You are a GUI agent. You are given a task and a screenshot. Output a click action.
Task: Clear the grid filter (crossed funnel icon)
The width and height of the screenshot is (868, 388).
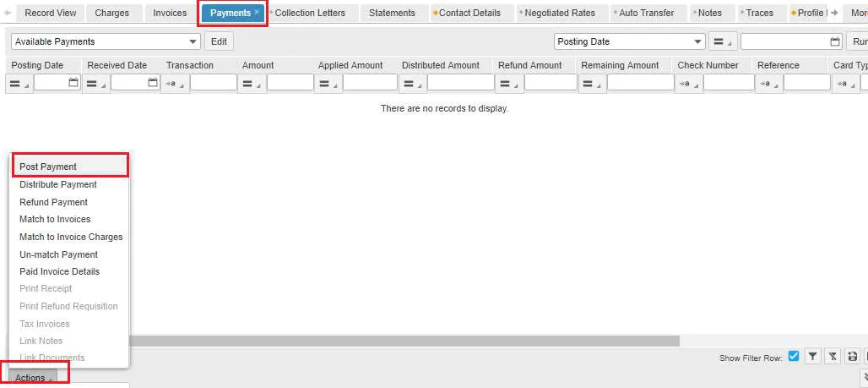coord(833,357)
